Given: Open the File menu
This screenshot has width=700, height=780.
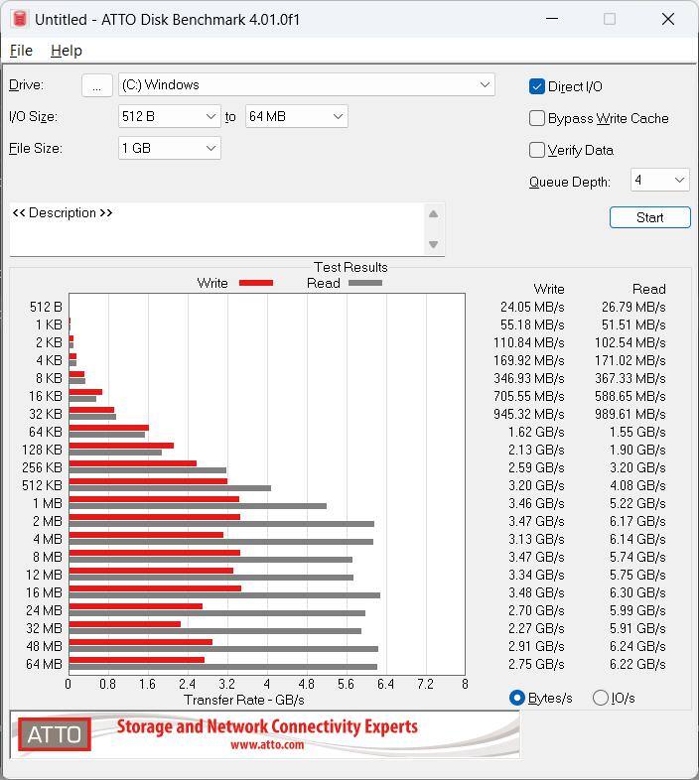Looking at the screenshot, I should point(21,51).
